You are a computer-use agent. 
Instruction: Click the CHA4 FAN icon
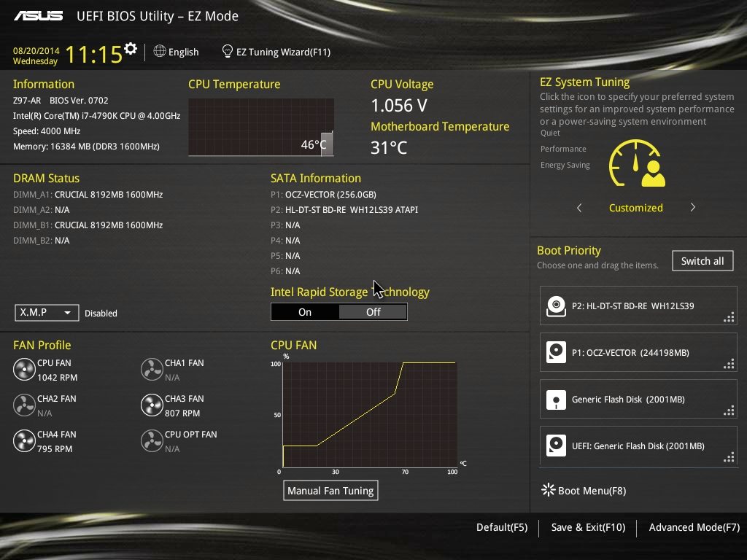[x=24, y=441]
